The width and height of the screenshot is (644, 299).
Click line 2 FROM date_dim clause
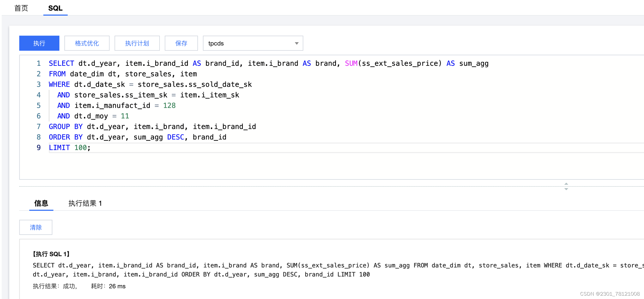click(123, 74)
